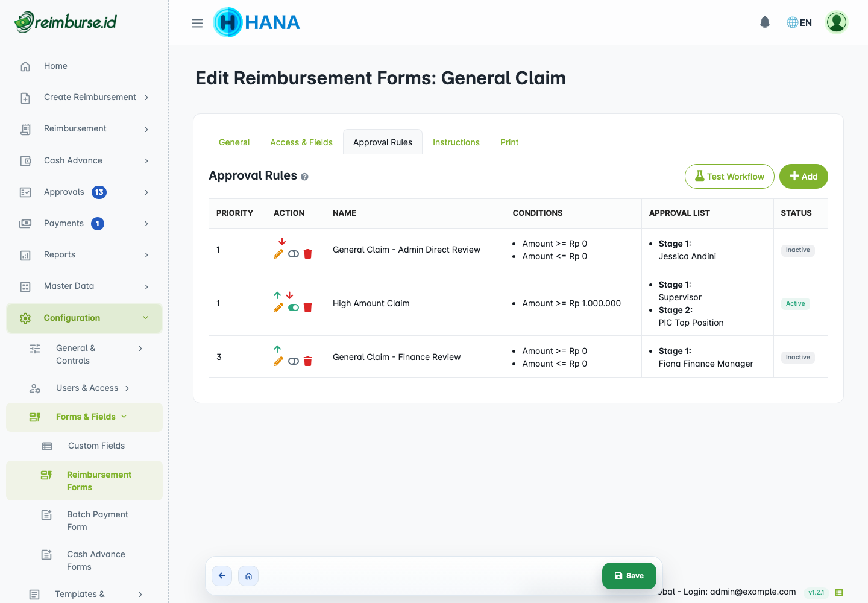
Task: Click the green list icon beside version
Action: 839,592
